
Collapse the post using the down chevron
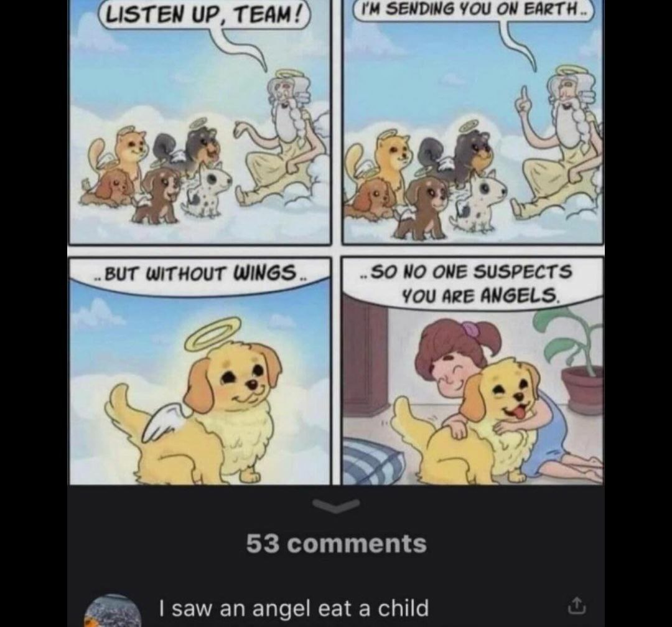[x=336, y=506]
